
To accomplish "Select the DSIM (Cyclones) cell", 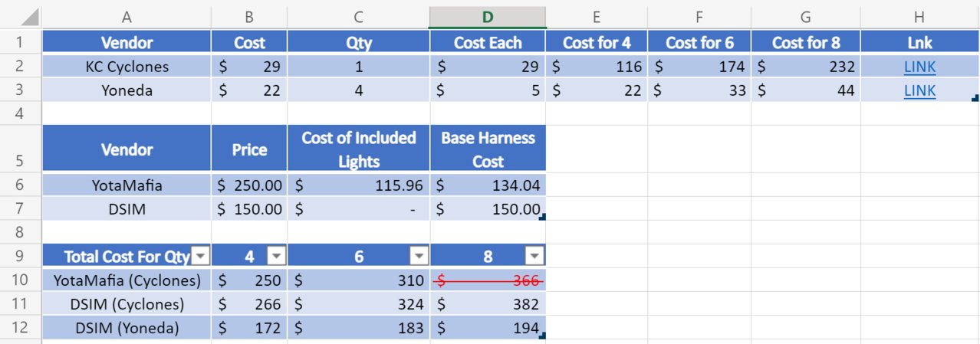I will (x=127, y=304).
